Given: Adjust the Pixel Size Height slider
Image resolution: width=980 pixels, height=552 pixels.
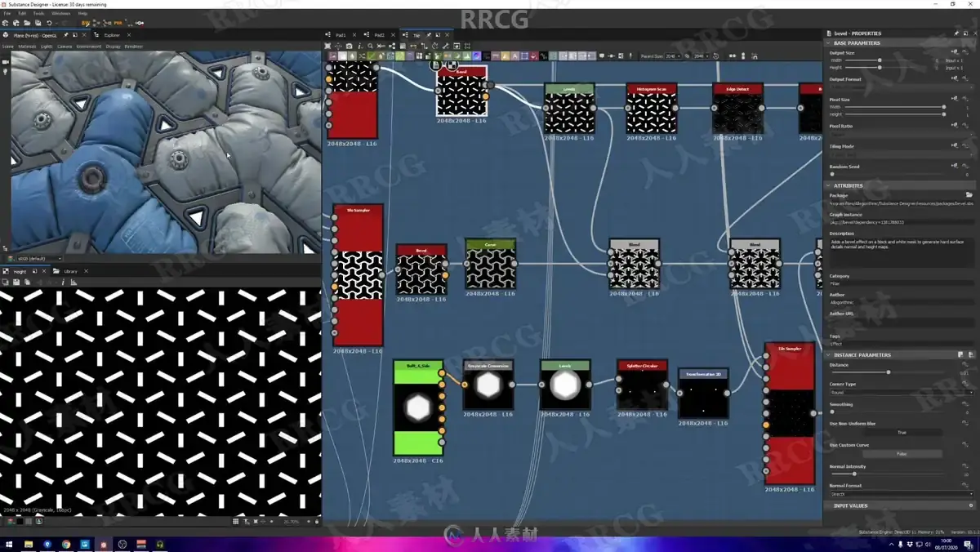Looking at the screenshot, I should pyautogui.click(x=894, y=114).
